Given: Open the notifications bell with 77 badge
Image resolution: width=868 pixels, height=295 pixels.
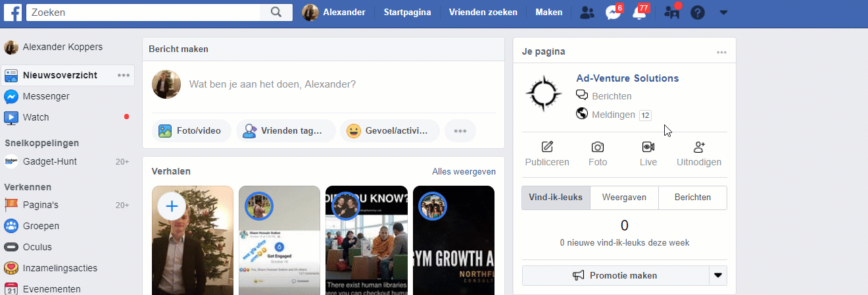Looking at the screenshot, I should coord(638,13).
